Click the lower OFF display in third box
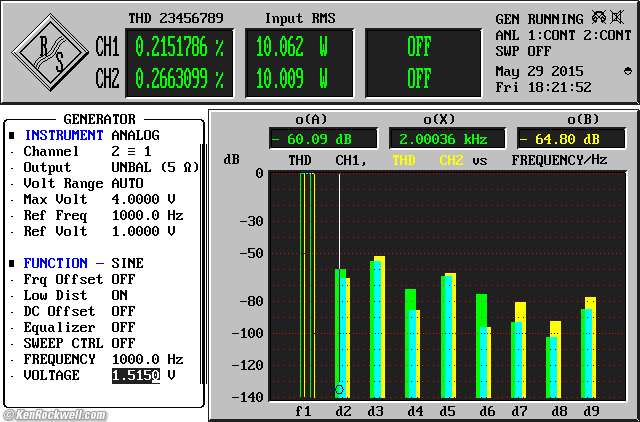Viewport: 640px width, 422px height. (x=419, y=79)
